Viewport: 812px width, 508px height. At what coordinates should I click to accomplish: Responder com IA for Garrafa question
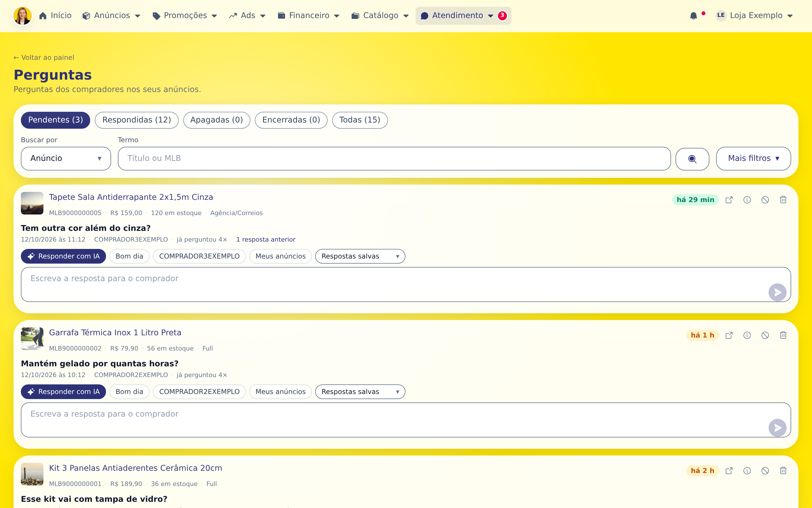point(63,392)
